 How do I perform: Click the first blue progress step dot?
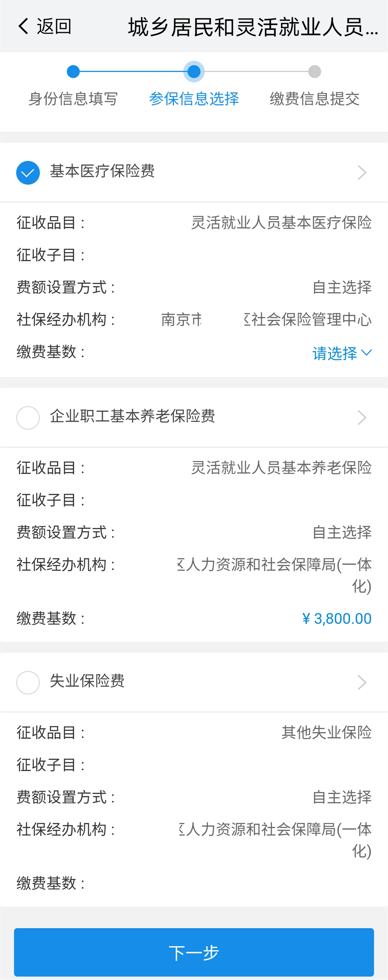coord(73,71)
